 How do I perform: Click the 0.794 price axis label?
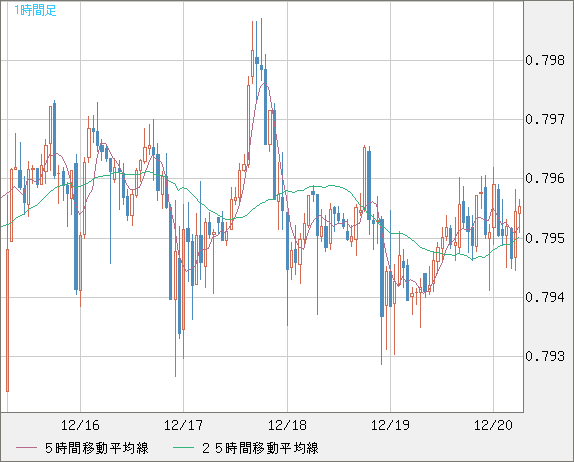tap(545, 297)
